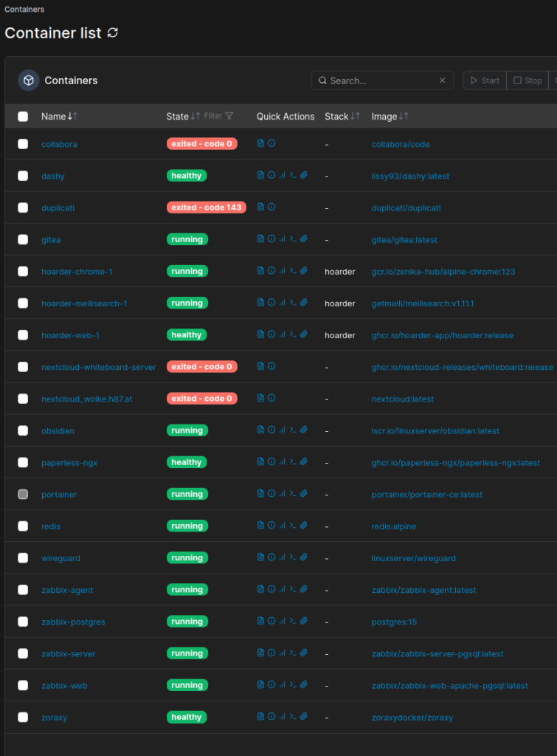Sort by the Stack column
Image resolution: width=557 pixels, height=756 pixels.
342,116
